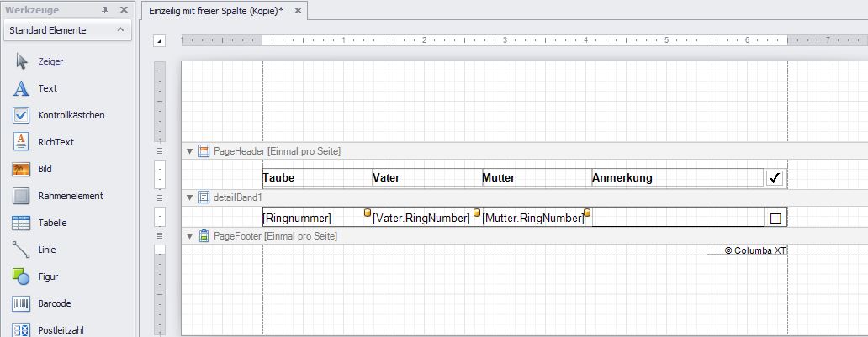
Task: Click the empty checkbox in detailBand1 row
Action: click(775, 218)
